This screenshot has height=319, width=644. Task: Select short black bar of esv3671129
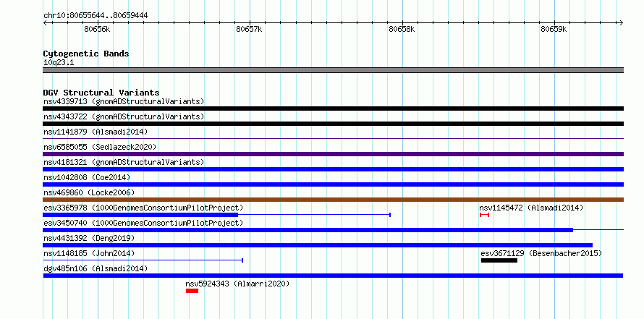499,260
